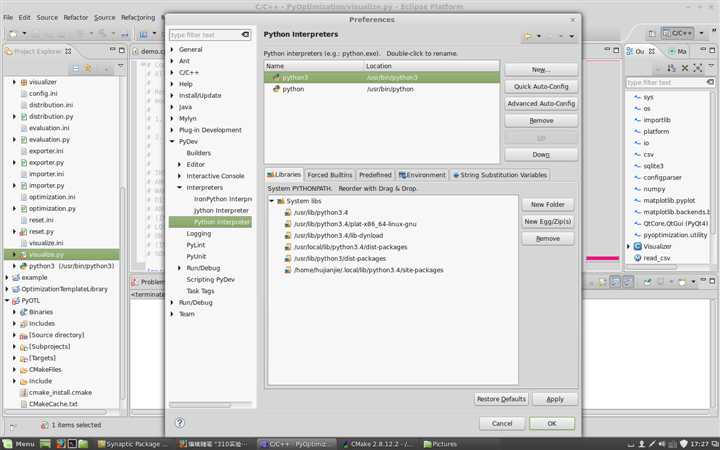Select /usr/local/lib/python3.4/dist-packages entry
720x450 pixels.
350,247
